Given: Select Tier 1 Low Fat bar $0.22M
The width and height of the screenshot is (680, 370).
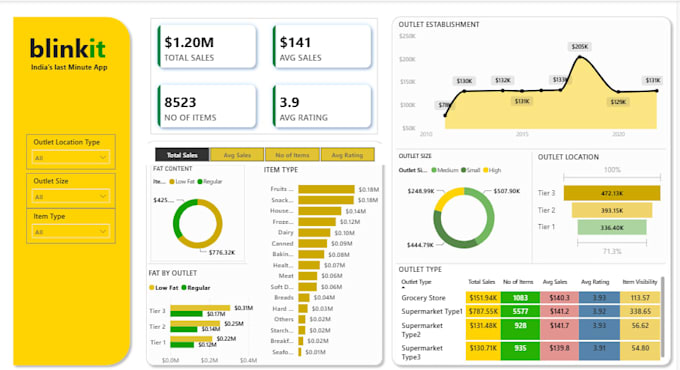Looking at the screenshot, I should [191, 339].
